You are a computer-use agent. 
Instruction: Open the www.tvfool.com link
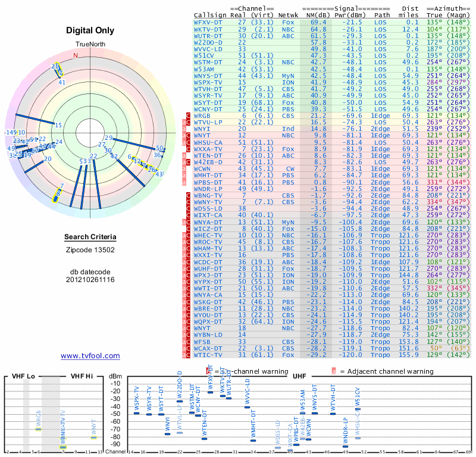[x=90, y=356]
